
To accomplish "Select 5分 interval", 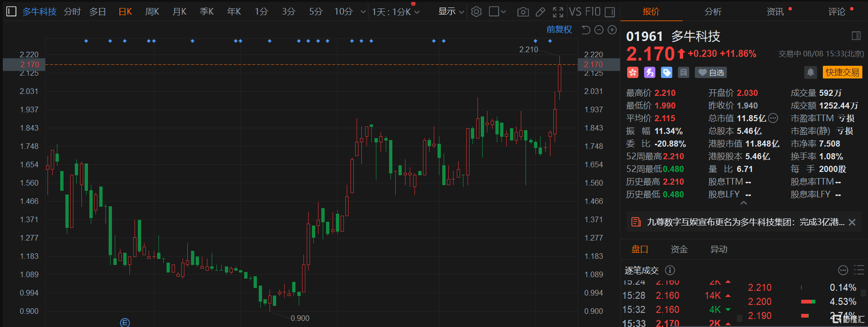I will pyautogui.click(x=316, y=11).
